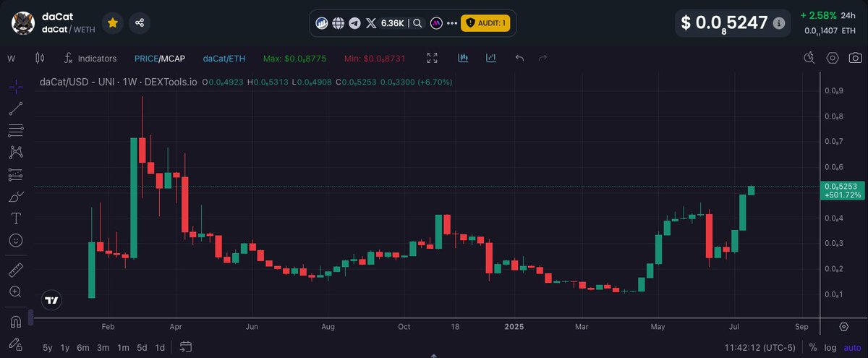Open the candlestick chart style selector
The width and height of the screenshot is (868, 358).
pyautogui.click(x=39, y=58)
